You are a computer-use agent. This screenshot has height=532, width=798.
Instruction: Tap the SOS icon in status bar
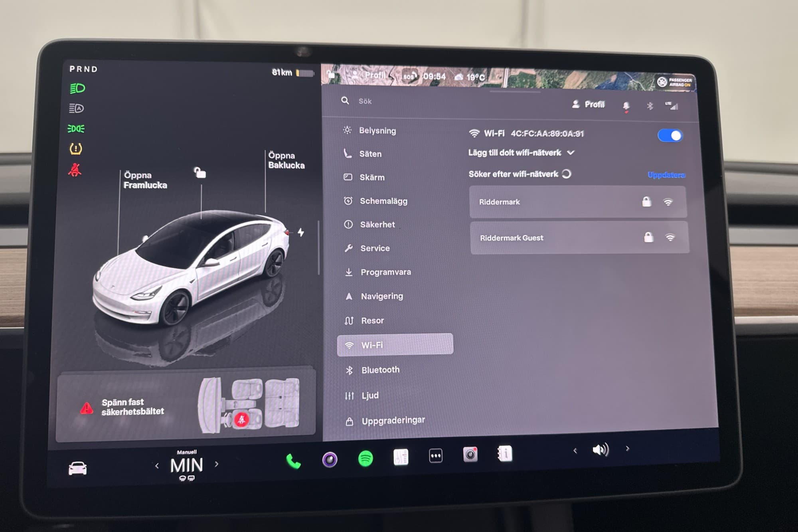(x=410, y=76)
